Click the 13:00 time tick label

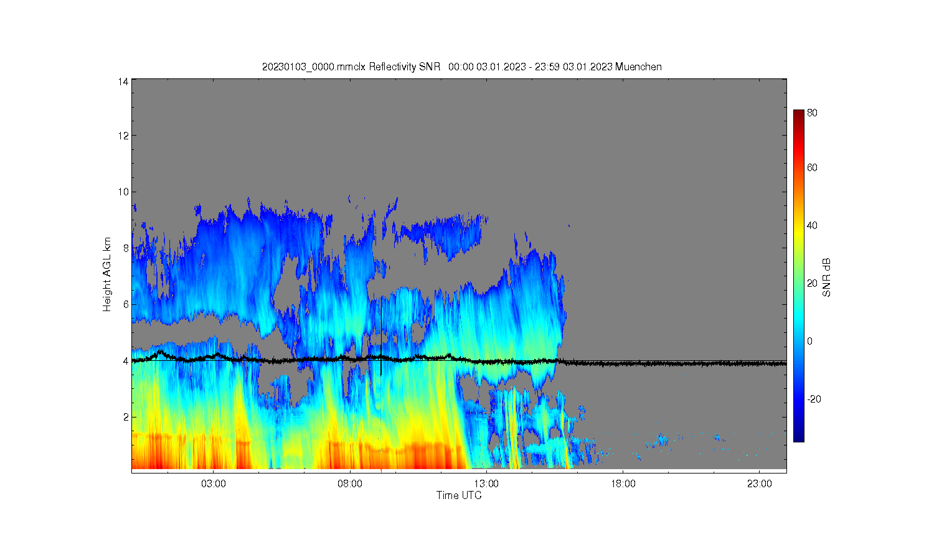pos(486,484)
